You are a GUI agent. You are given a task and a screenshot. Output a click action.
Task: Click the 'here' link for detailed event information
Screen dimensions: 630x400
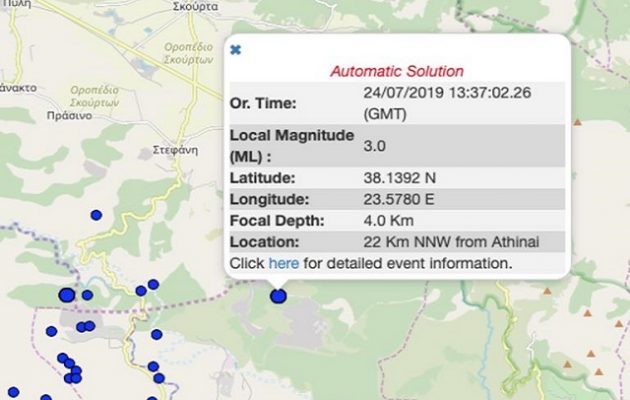point(283,264)
